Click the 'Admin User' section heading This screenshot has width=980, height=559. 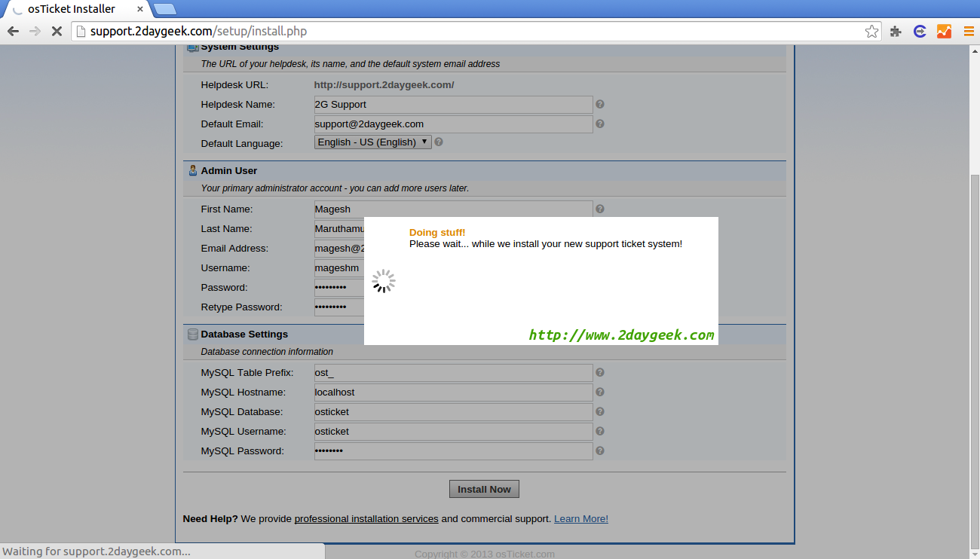point(229,171)
